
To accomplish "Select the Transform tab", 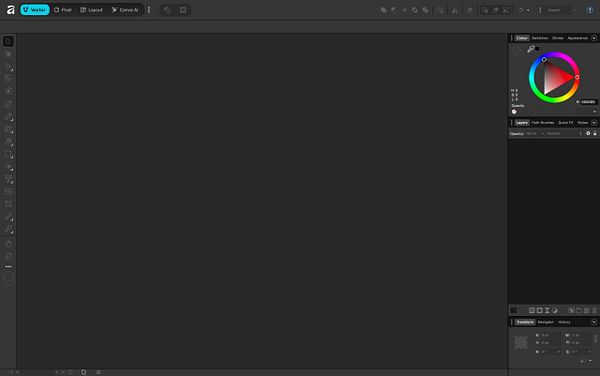I will 525,322.
